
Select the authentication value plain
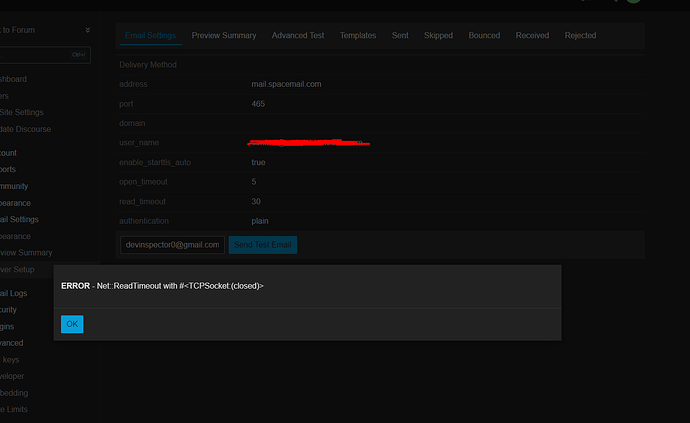[x=260, y=221]
